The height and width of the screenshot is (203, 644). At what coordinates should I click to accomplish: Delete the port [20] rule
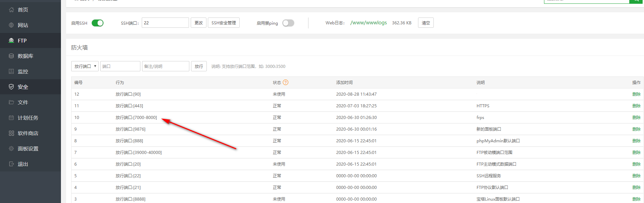coord(636,164)
